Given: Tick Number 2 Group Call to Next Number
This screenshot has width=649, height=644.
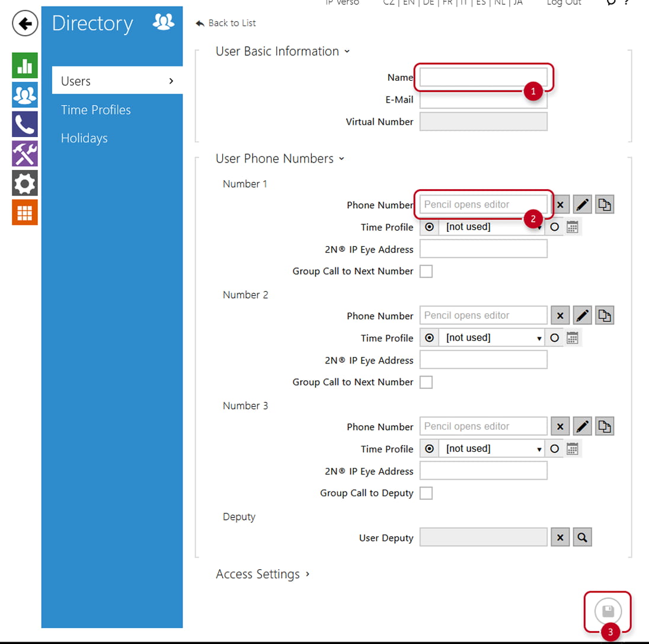Looking at the screenshot, I should 426,382.
